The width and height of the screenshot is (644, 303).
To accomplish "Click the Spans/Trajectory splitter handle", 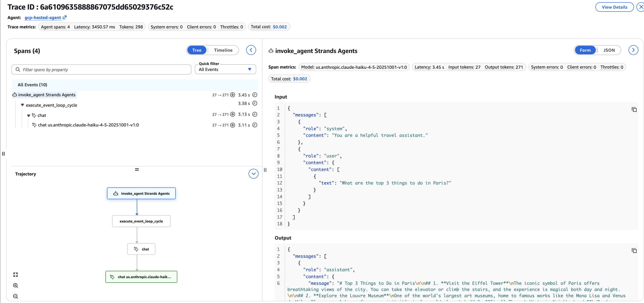I will (x=137, y=169).
